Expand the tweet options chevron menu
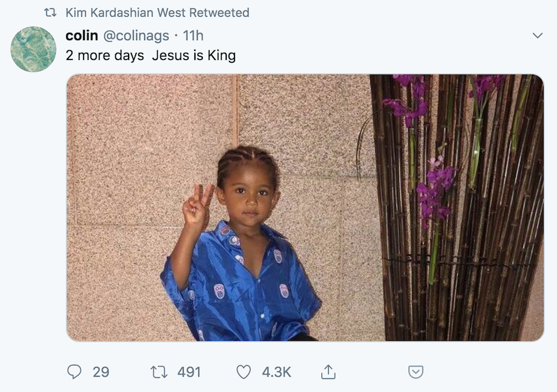 pos(538,36)
